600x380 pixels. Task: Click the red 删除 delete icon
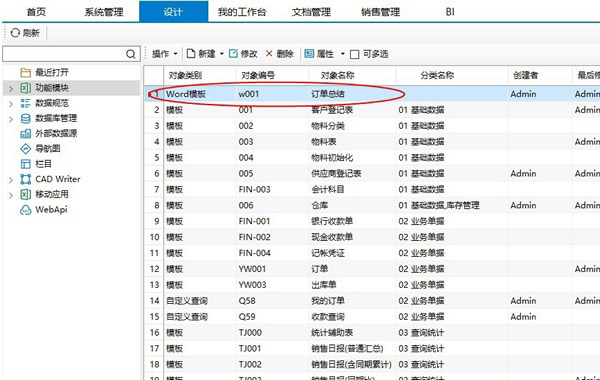pos(269,54)
